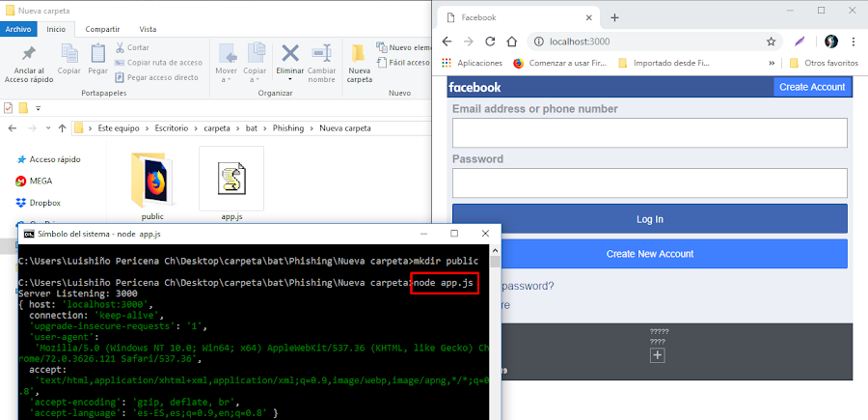Click Chrome forward arrow

pos(469,42)
